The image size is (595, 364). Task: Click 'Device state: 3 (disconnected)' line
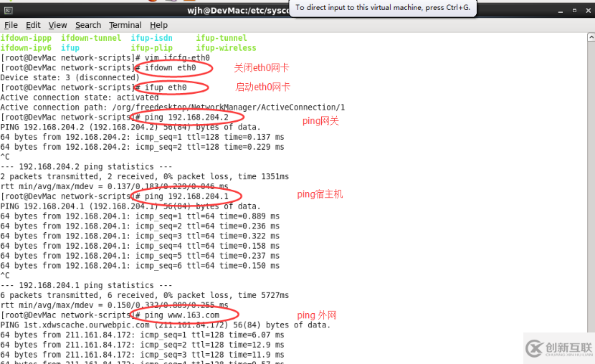point(70,77)
